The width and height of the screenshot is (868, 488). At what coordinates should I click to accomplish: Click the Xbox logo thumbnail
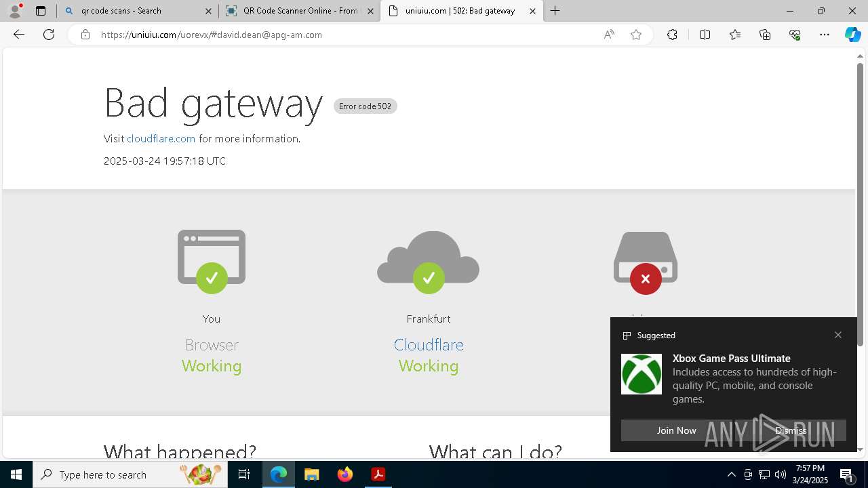click(x=642, y=374)
